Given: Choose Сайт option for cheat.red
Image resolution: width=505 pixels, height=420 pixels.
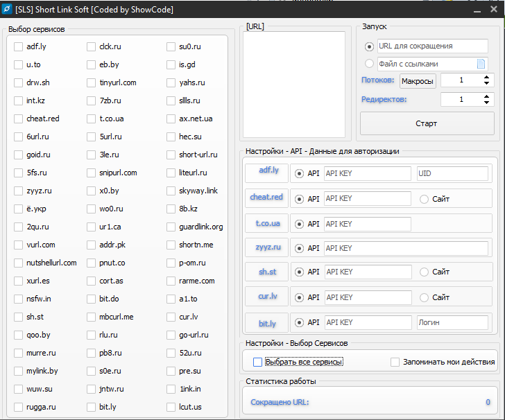Looking at the screenshot, I should click(425, 199).
